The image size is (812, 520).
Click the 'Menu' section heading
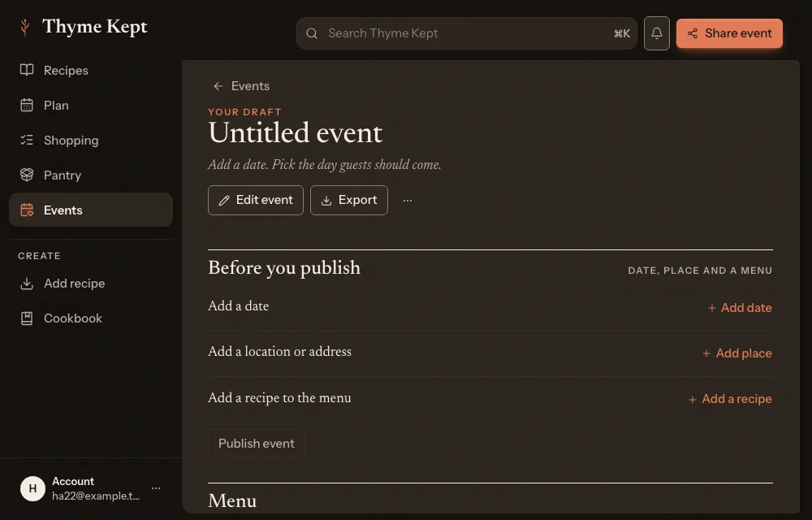pos(232,500)
